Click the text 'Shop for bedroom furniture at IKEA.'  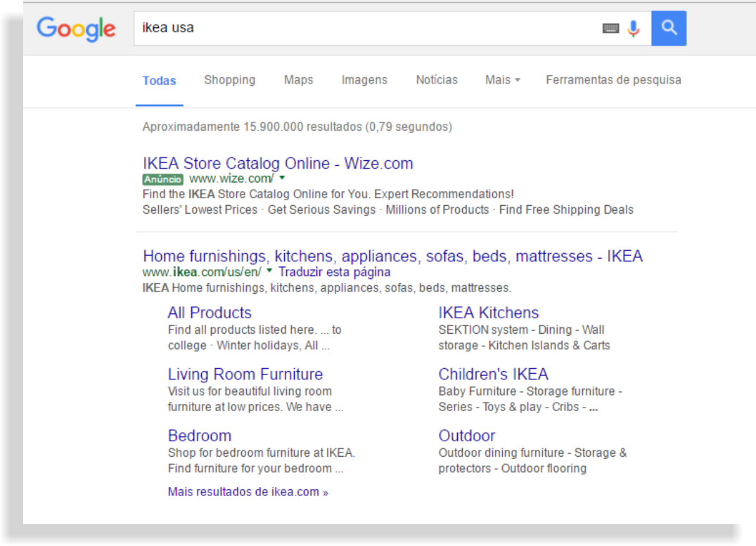coord(262,453)
